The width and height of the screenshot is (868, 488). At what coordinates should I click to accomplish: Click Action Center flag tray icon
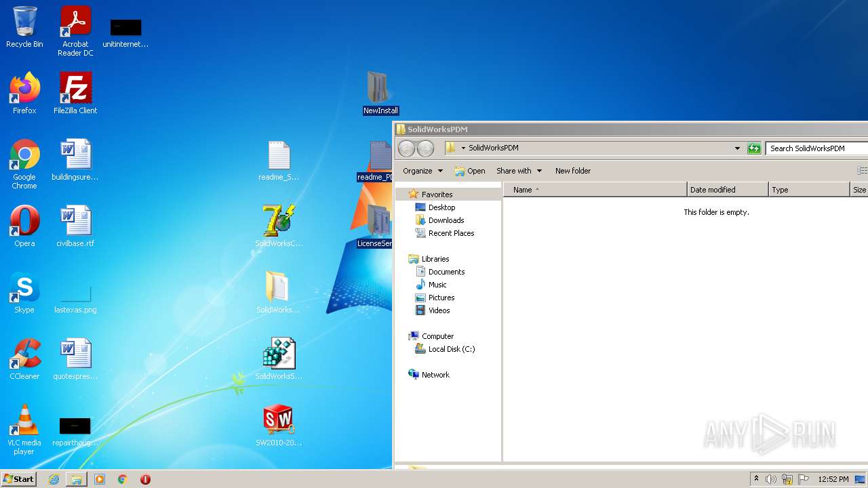click(804, 479)
